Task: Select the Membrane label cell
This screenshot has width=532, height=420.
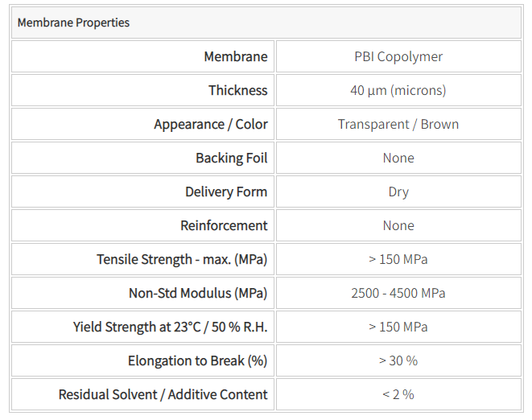Action: click(x=235, y=56)
